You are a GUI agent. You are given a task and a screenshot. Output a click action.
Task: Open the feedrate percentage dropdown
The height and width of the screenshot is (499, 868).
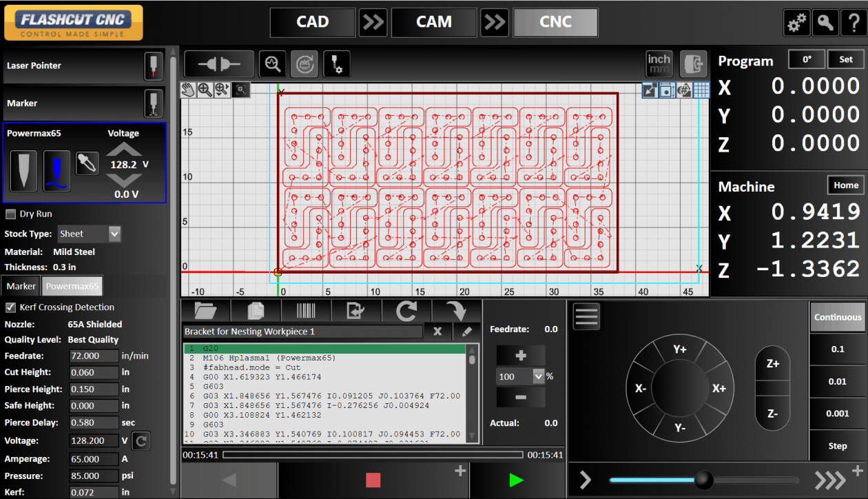tap(520, 376)
